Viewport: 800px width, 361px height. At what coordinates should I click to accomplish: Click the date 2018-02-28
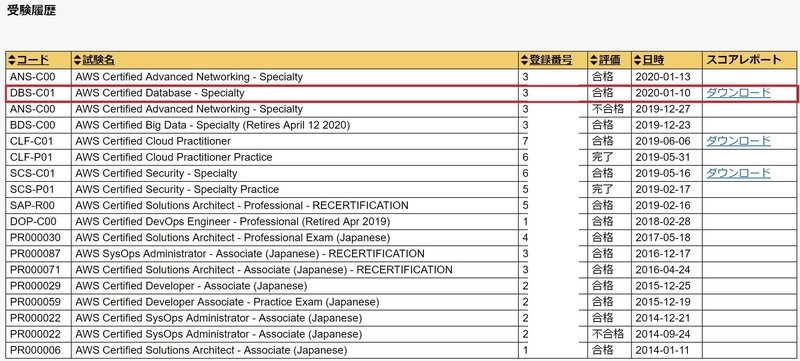pos(663,221)
